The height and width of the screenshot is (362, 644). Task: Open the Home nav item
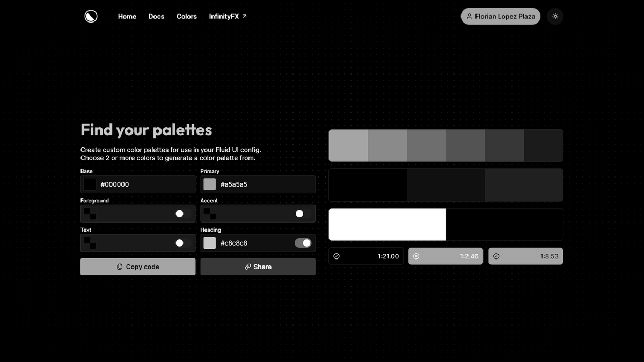pyautogui.click(x=127, y=17)
